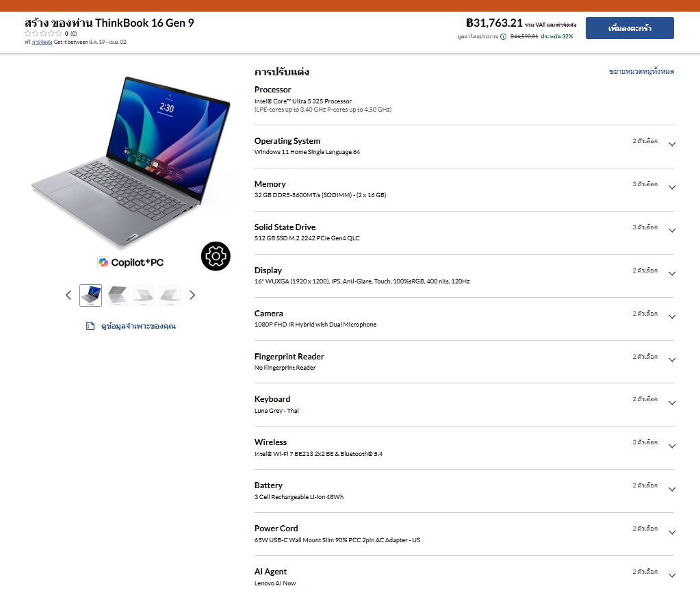Expand the Camera options chevron
Screen dimensions: 700x597
point(672,317)
